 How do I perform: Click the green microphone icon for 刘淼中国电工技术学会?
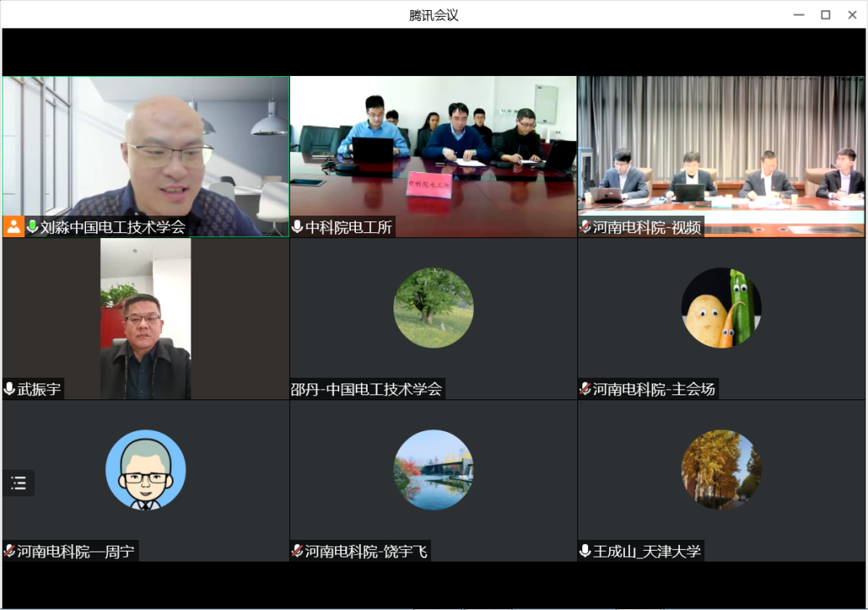(x=33, y=226)
